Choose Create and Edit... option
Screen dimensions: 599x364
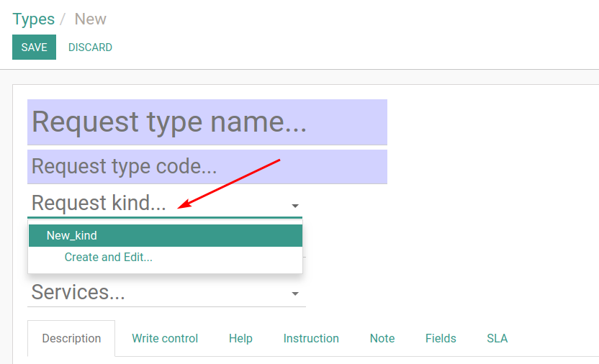108,257
